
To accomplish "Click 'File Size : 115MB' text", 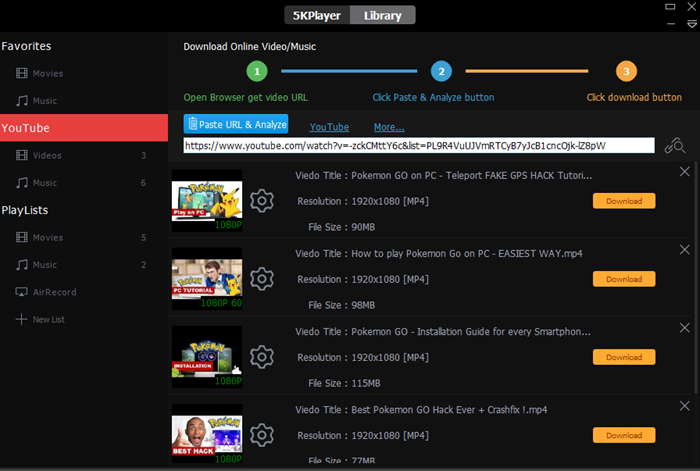I will tap(344, 383).
